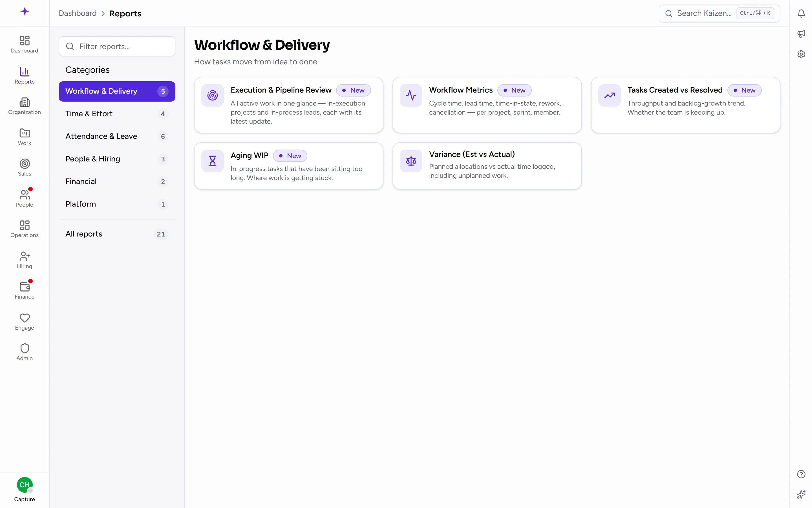Image resolution: width=812 pixels, height=508 pixels.
Task: Open the Sales section
Action: click(25, 168)
